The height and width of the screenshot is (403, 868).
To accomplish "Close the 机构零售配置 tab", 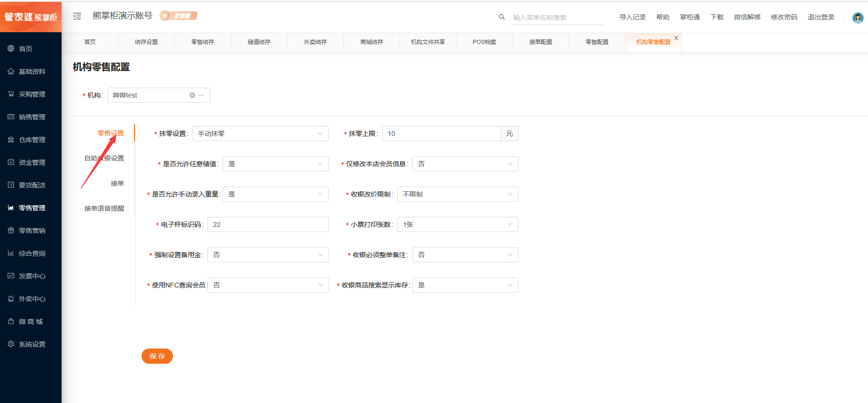I will point(676,38).
